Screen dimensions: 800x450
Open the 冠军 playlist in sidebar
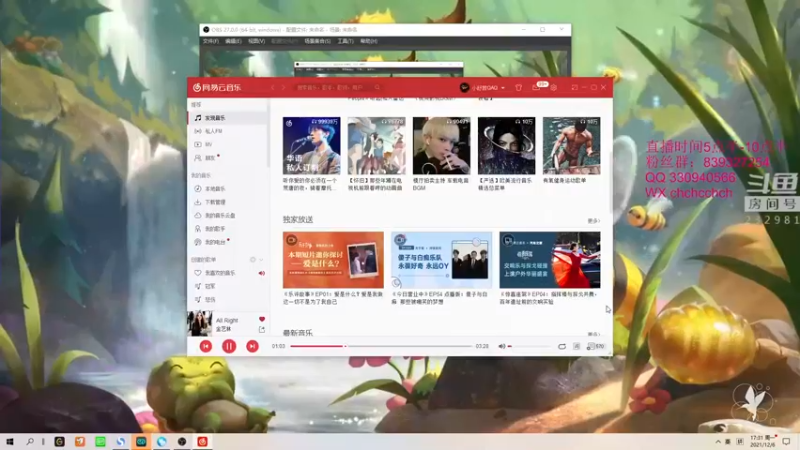227,286
